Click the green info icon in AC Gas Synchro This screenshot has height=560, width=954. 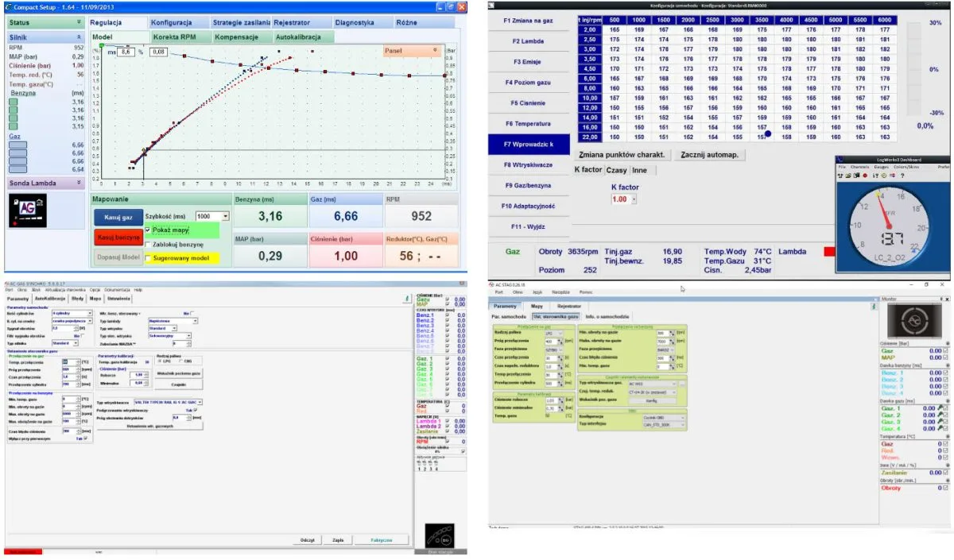tap(408, 298)
